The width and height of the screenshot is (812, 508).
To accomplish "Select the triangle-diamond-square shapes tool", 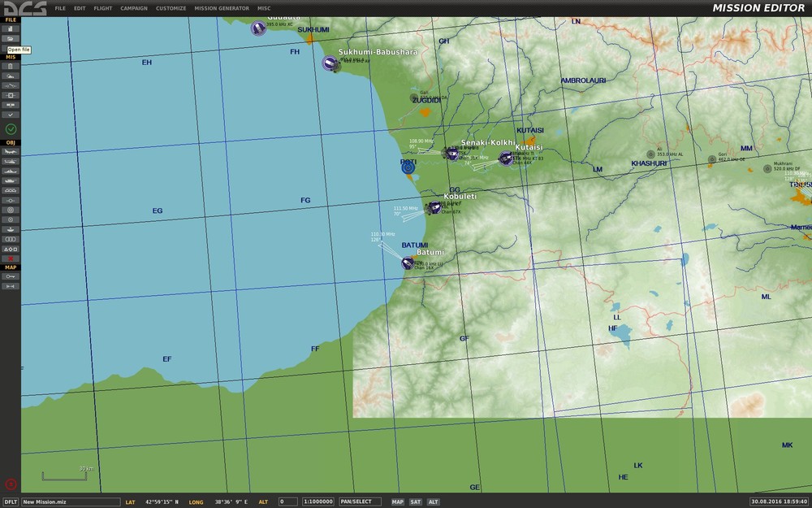I will point(11,249).
